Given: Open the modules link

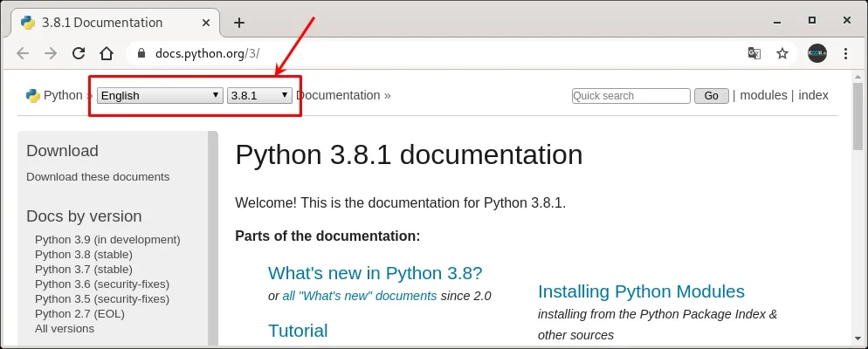Looking at the screenshot, I should pos(763,95).
